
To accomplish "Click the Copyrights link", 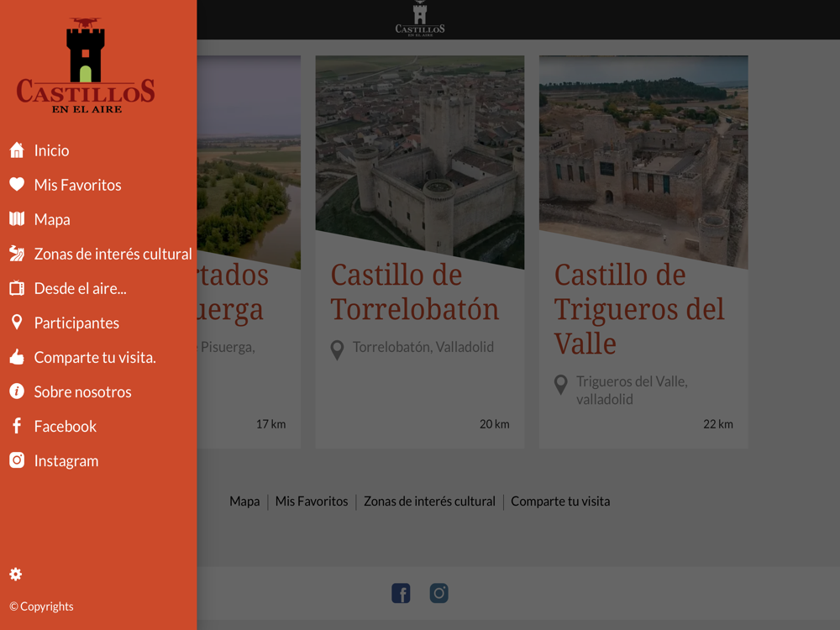I will [41, 606].
